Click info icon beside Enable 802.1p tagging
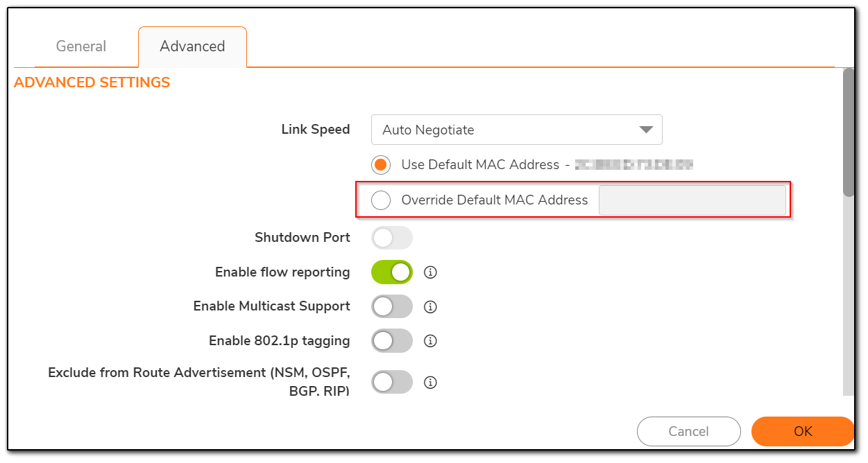The width and height of the screenshot is (868, 463). pos(430,341)
